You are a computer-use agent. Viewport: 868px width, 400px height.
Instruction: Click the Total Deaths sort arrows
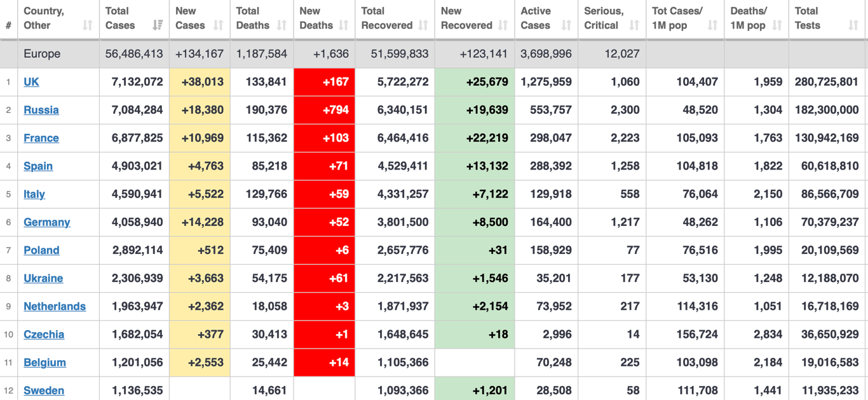pos(282,25)
